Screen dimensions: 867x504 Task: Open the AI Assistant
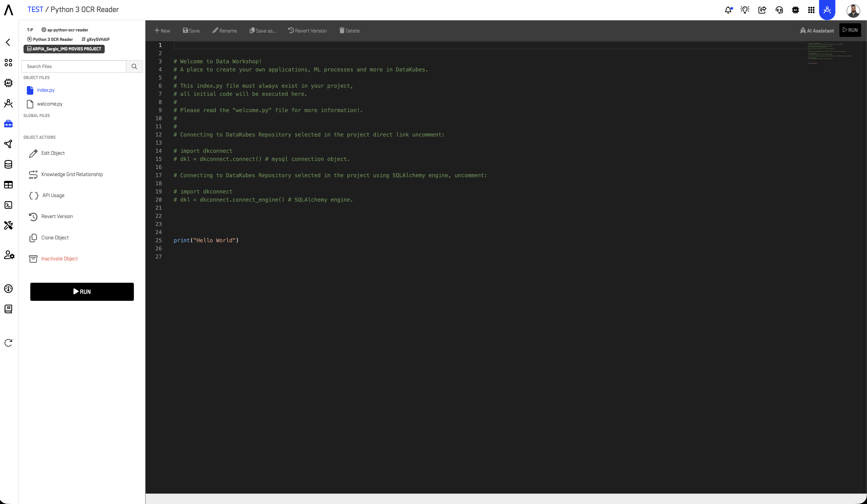(817, 31)
